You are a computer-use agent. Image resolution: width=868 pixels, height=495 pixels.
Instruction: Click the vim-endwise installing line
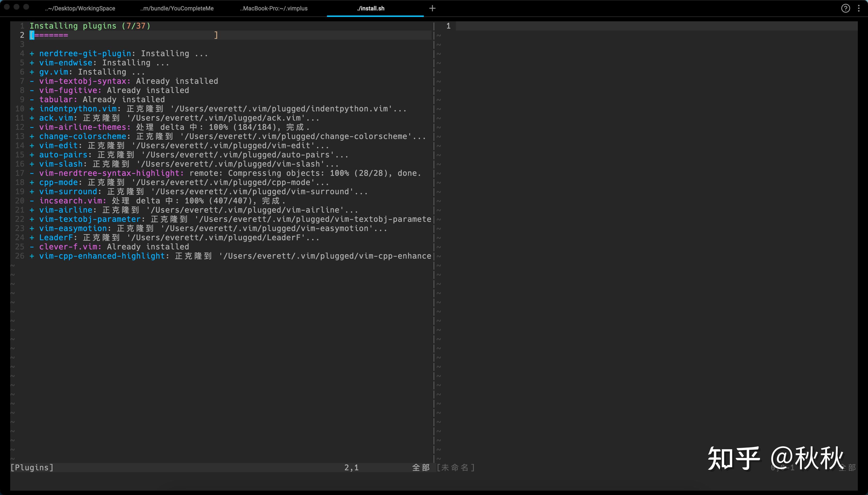coord(99,62)
